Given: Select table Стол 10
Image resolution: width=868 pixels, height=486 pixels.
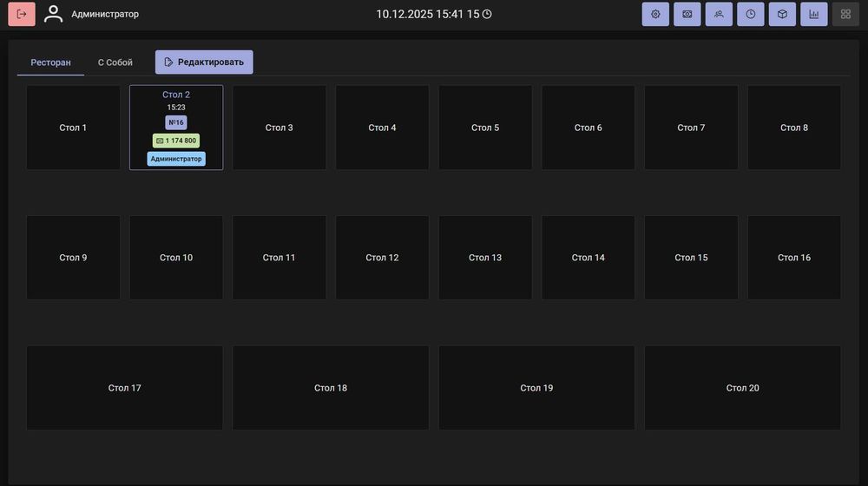Looking at the screenshot, I should tap(176, 258).
